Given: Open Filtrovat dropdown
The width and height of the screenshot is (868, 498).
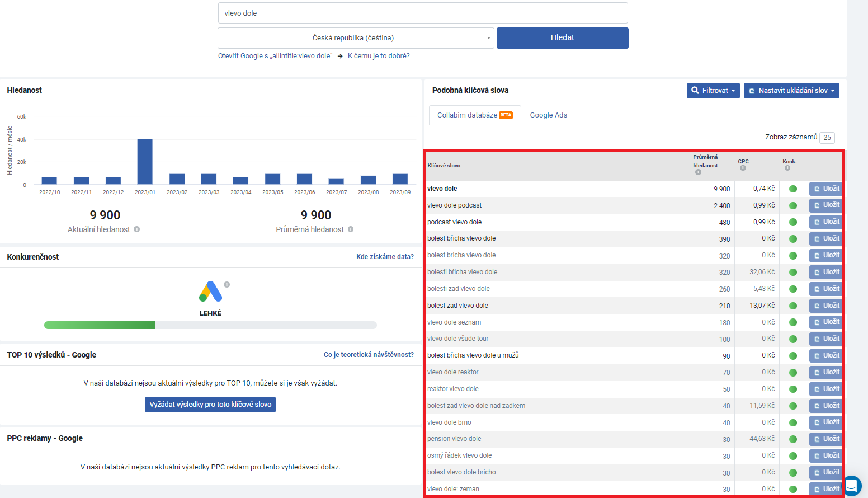Looking at the screenshot, I should tap(713, 91).
